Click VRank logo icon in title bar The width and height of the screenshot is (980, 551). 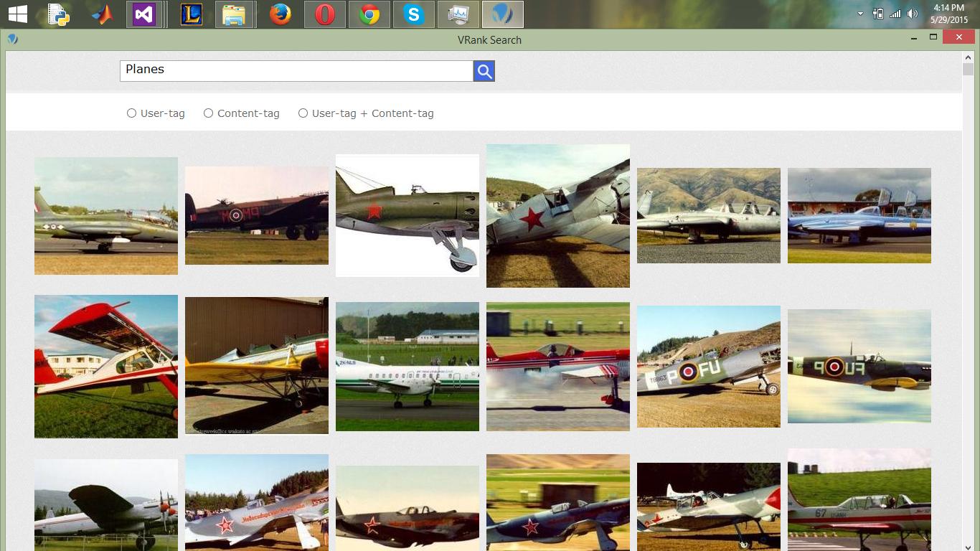pos(12,39)
